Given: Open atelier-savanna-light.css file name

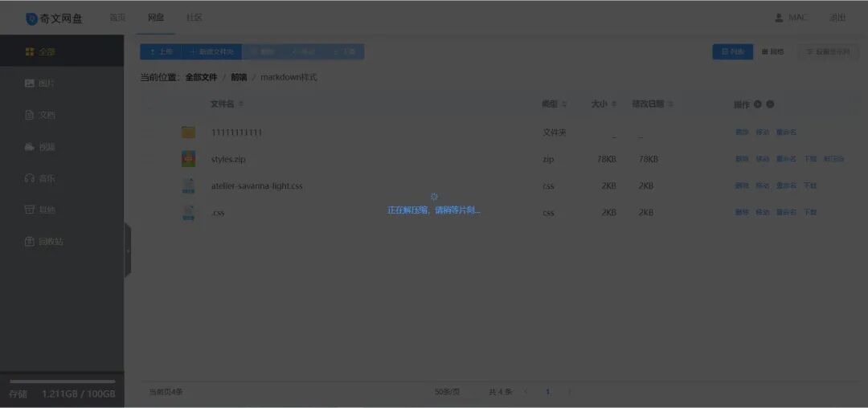Looking at the screenshot, I should pyautogui.click(x=257, y=186).
